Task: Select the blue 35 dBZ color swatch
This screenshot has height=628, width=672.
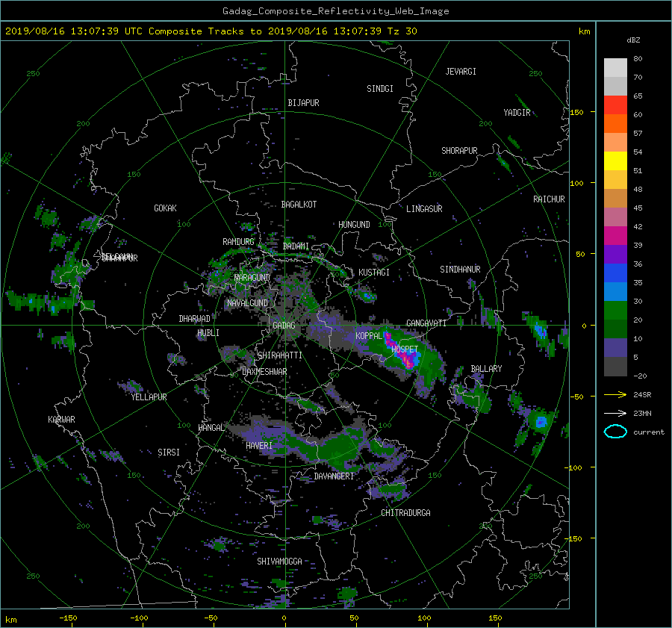Action: (615, 273)
